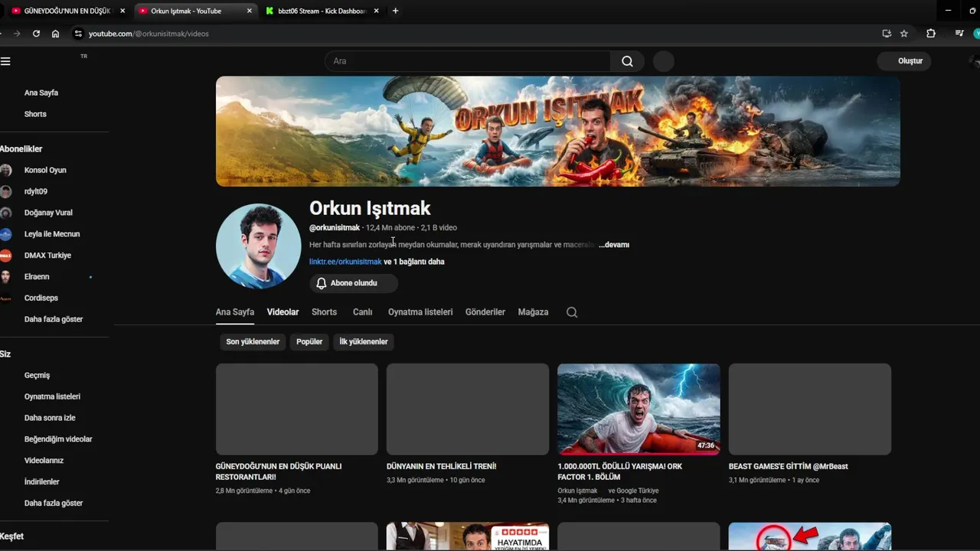The image size is (980, 551).
Task: Show more links via ve 1 bağlantı daha
Action: point(414,262)
